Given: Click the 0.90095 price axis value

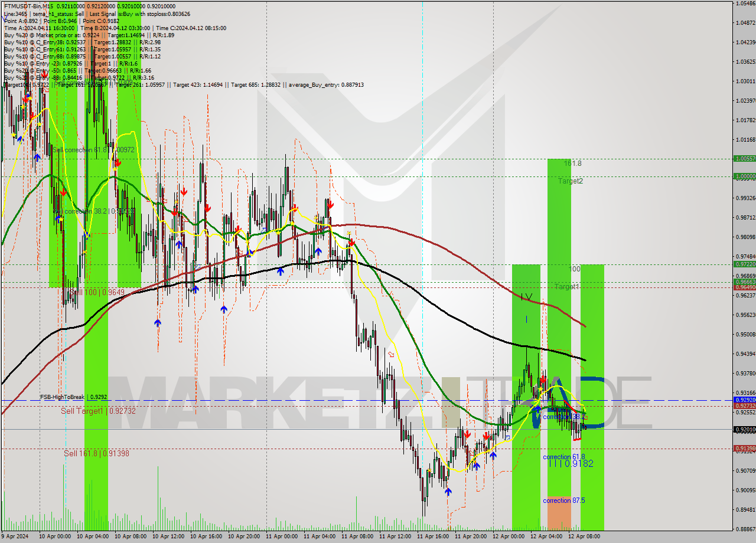Looking at the screenshot, I should [745, 490].
